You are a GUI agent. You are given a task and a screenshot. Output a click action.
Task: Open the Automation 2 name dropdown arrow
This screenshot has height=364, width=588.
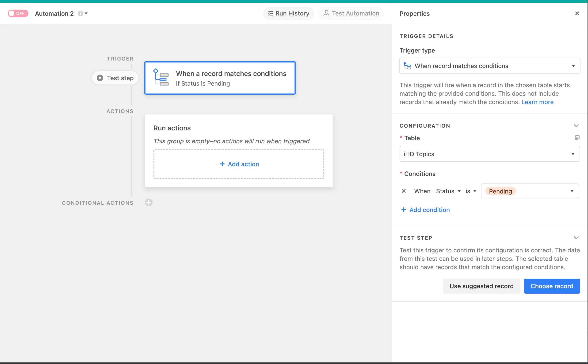tap(86, 13)
